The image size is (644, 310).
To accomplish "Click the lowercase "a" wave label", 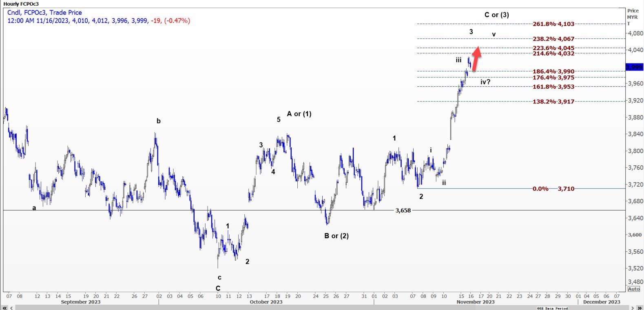I will [34, 208].
